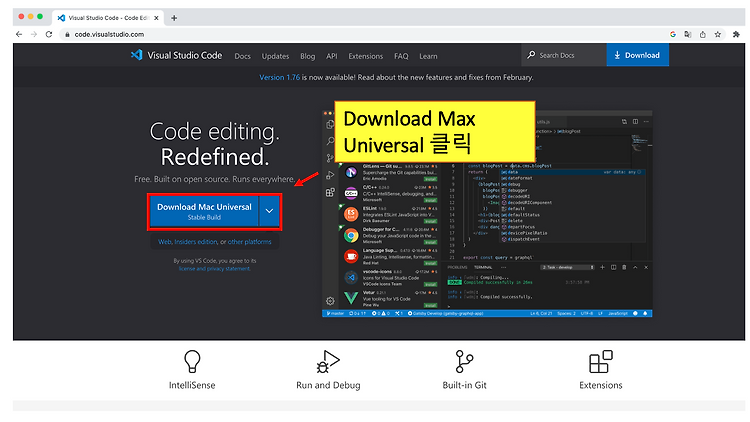The width and height of the screenshot is (750, 422).
Task: Open the Web link
Action: click(x=165, y=242)
